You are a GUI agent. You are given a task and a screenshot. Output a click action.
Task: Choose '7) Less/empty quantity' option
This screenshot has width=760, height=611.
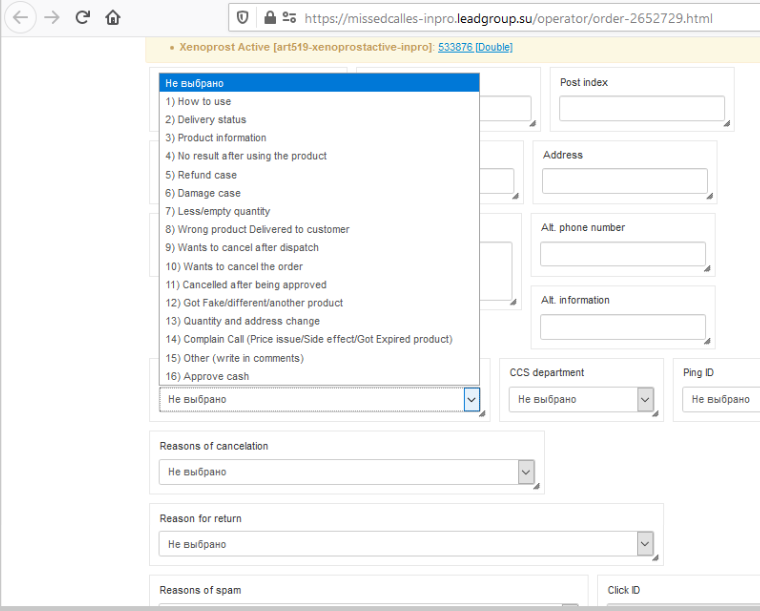(x=319, y=211)
